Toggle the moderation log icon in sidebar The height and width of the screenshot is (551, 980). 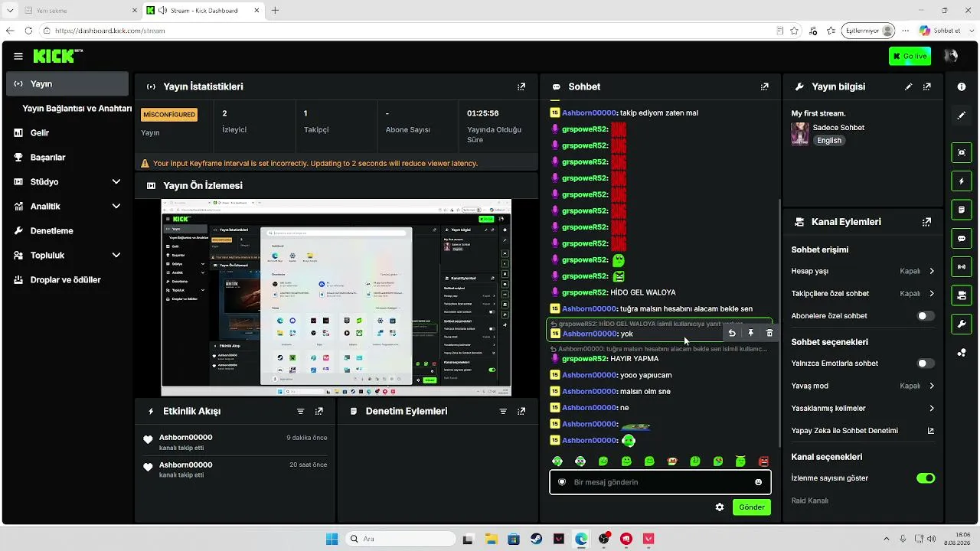point(962,210)
